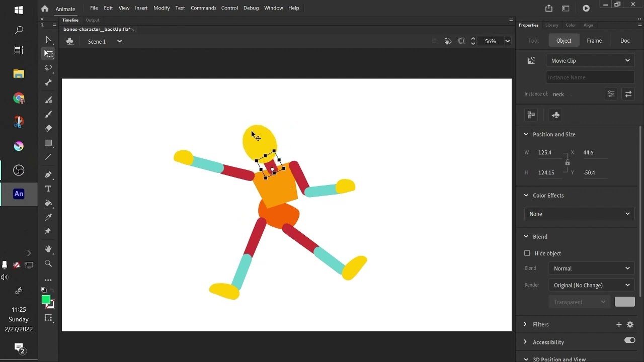The width and height of the screenshot is (644, 362).
Task: Open the Commands menu
Action: 203,8
